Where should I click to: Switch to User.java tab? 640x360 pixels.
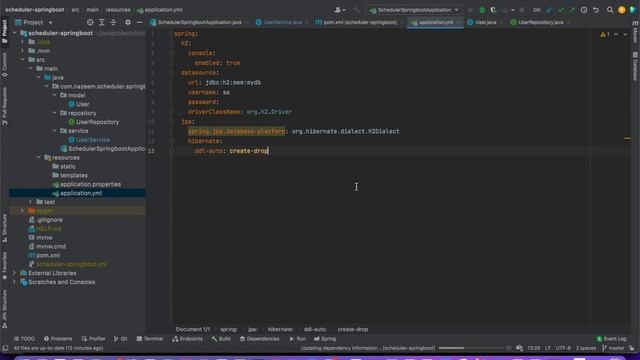485,22
